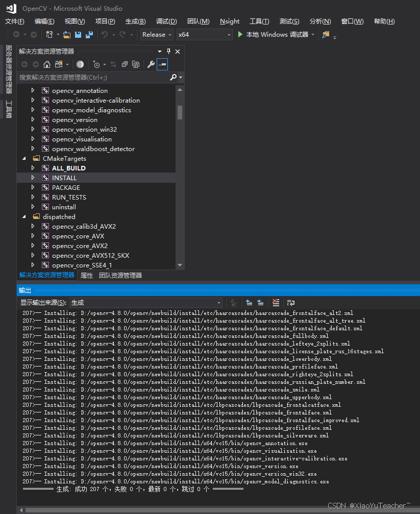This screenshot has height=514, width=420.
Task: Open the 调试(D) menu
Action: coord(166,21)
